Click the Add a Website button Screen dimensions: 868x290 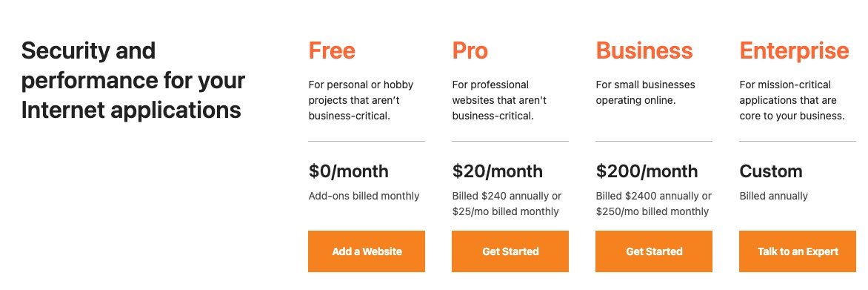coord(367,251)
